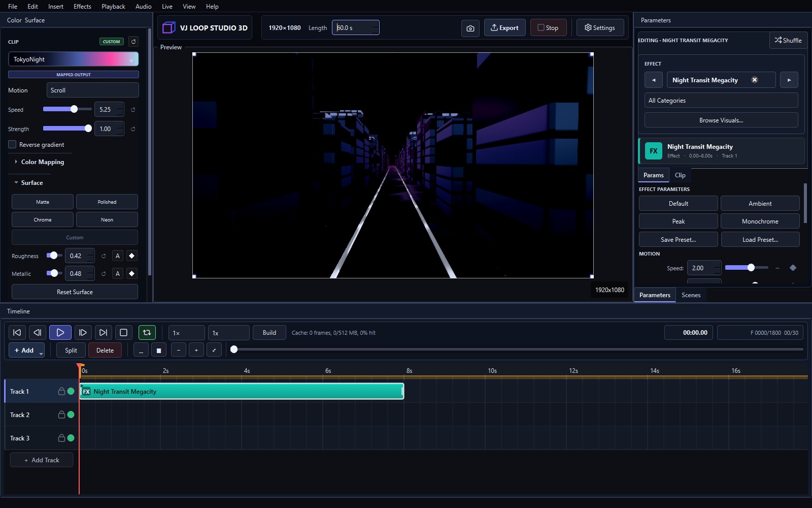The image size is (812, 508).
Task: Open the Playback menu
Action: click(113, 6)
